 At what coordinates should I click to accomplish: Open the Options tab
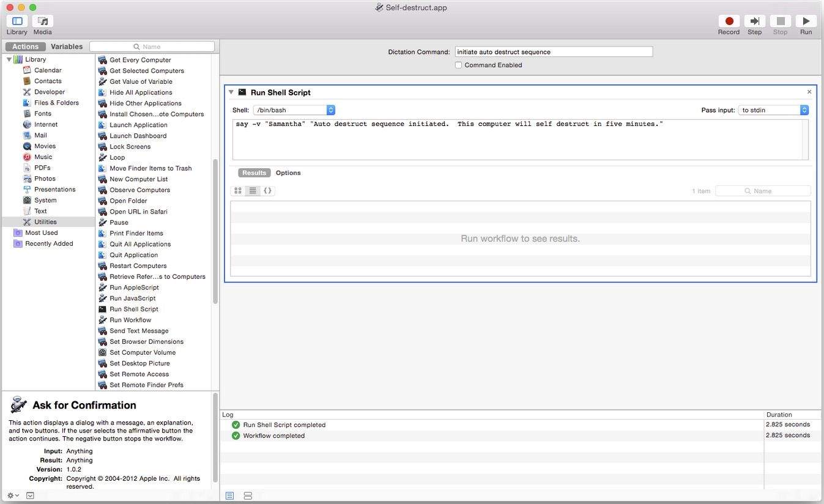[288, 172]
